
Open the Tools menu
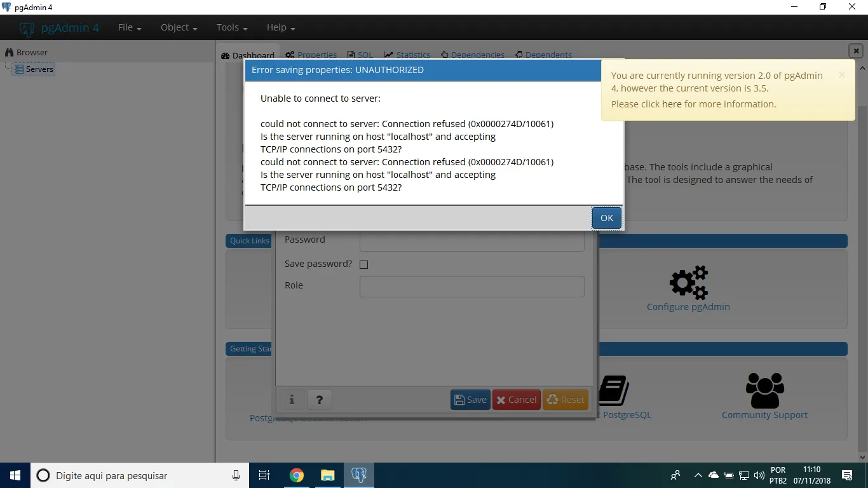click(x=231, y=27)
